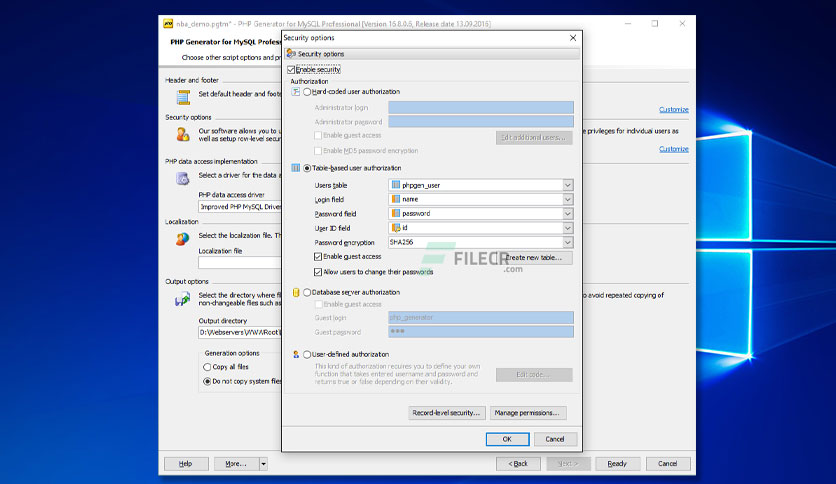The width and height of the screenshot is (836, 484).
Task: Open the Password field dropdown
Action: pos(568,213)
